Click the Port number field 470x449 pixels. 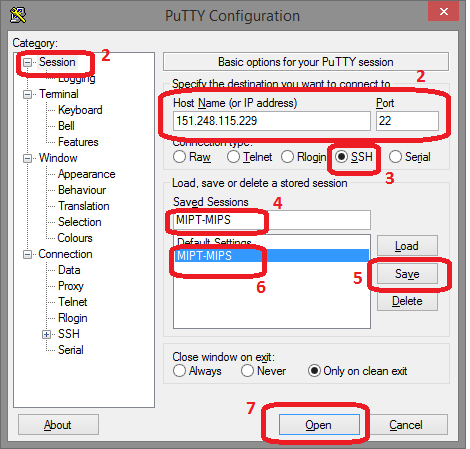coord(407,121)
